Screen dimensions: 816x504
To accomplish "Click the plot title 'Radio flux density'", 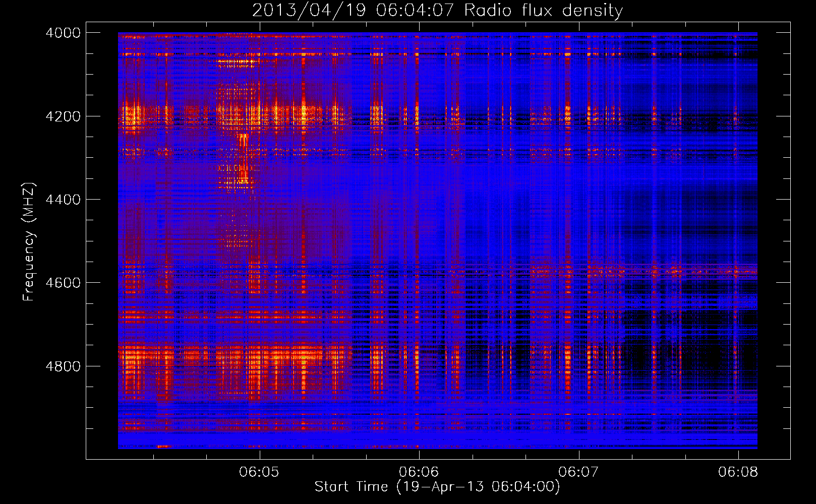I will pyautogui.click(x=544, y=11).
